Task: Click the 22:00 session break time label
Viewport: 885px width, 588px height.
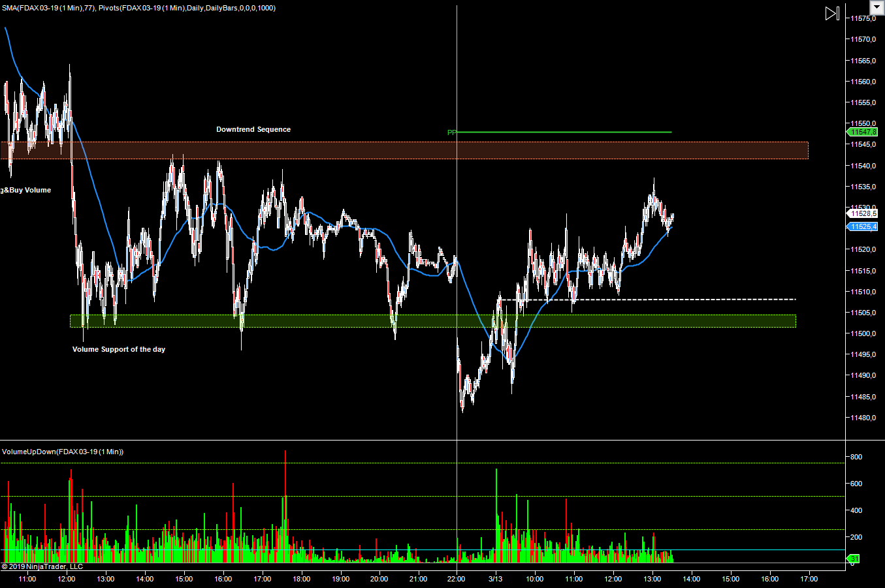Action: pyautogui.click(x=456, y=579)
